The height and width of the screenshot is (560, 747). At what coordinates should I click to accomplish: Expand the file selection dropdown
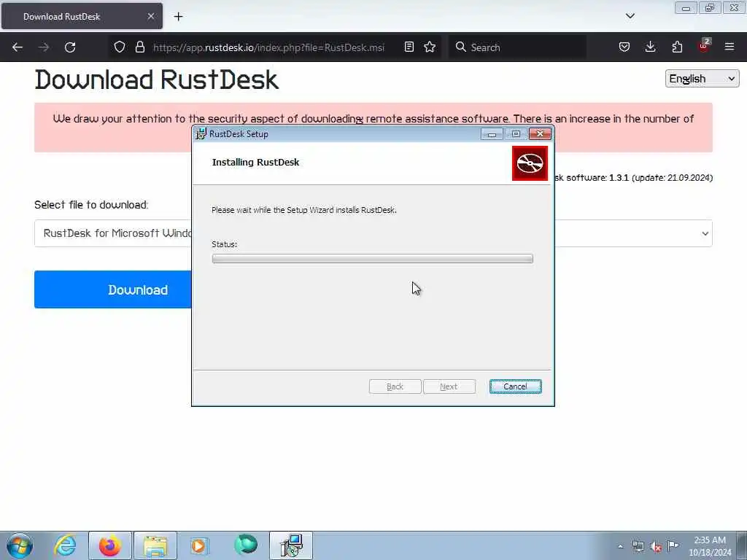(x=373, y=233)
